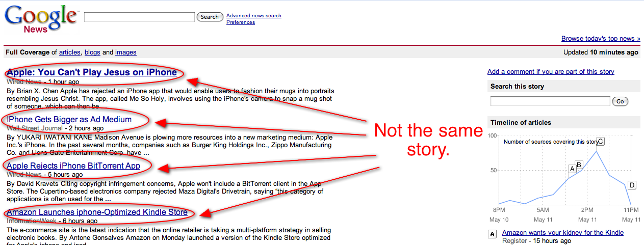Focus the 'Search this story' text field
This screenshot has width=644, height=245.
[550, 101]
